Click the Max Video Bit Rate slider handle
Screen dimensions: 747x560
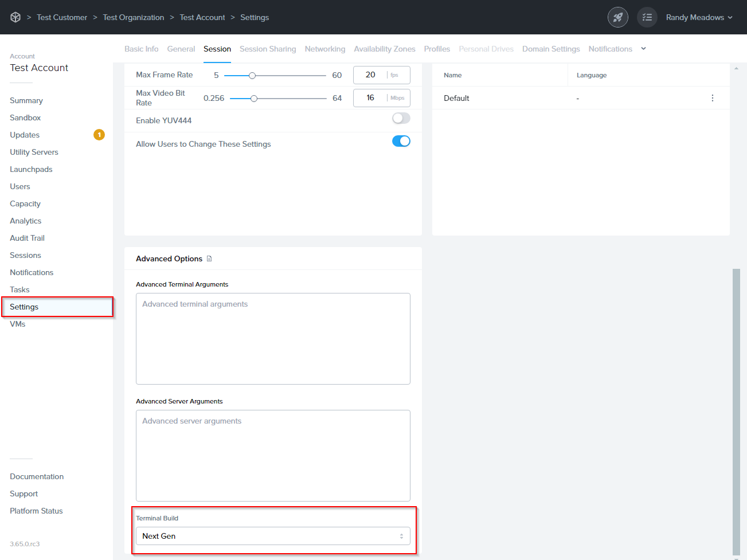[254, 98]
